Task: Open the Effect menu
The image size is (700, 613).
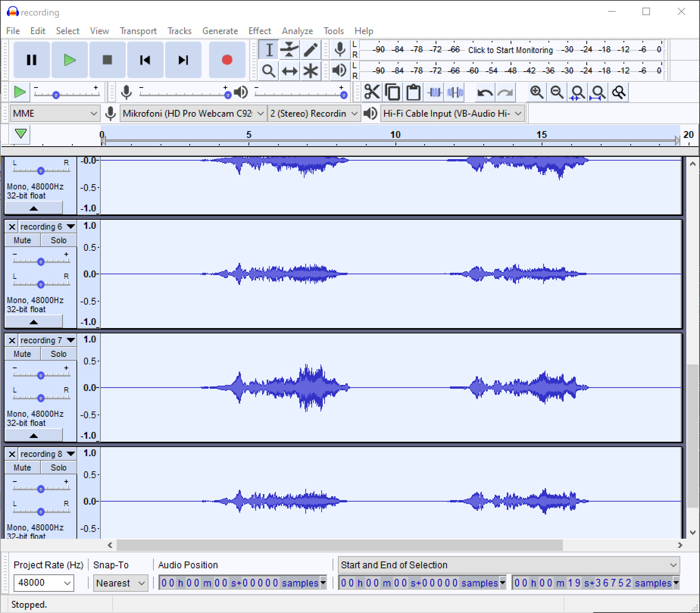Action: 260,31
